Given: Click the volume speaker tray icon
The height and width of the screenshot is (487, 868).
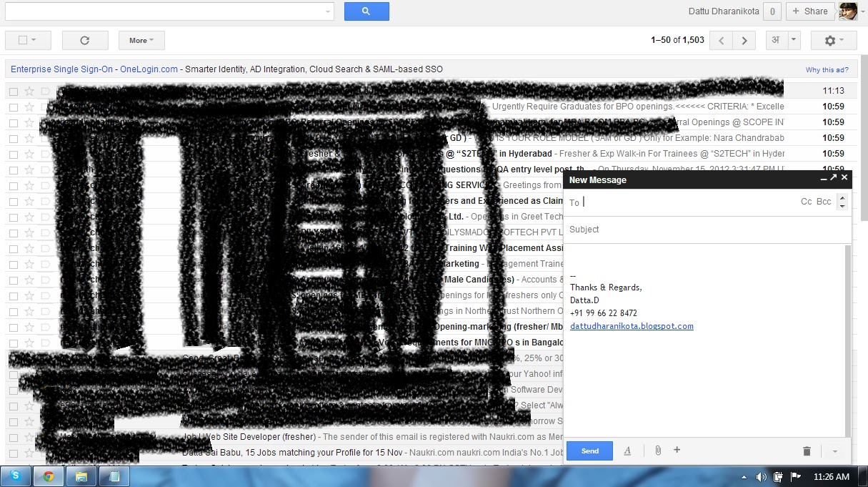Looking at the screenshot, I should (761, 477).
